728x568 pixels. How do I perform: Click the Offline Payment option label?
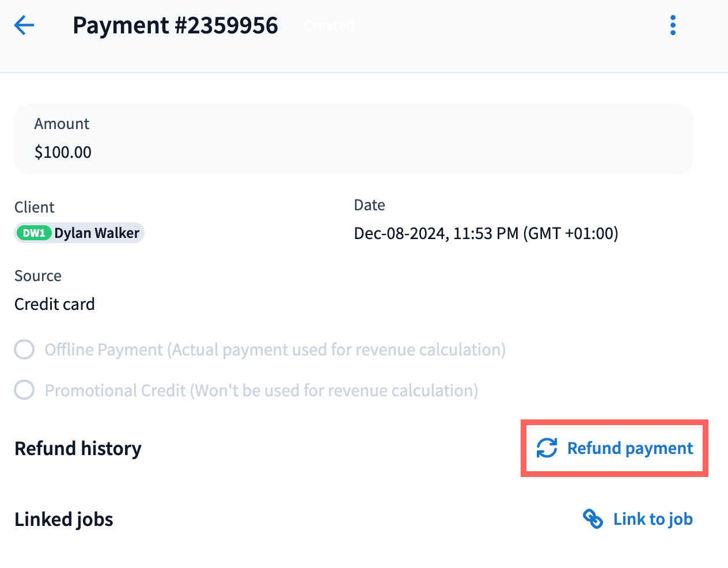coord(275,350)
